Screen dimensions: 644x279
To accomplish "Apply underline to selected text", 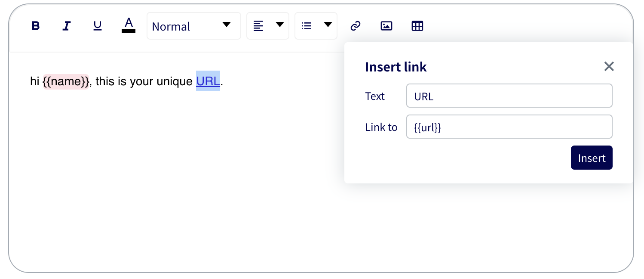I will pyautogui.click(x=98, y=26).
